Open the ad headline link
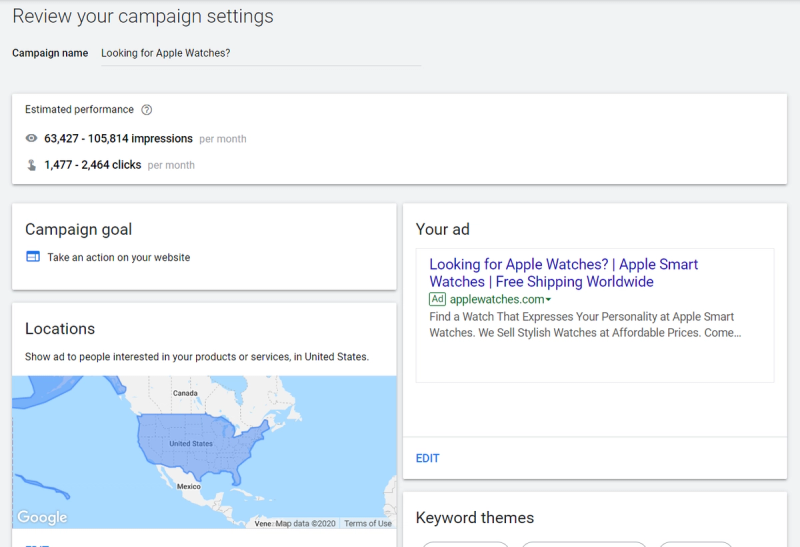The image size is (800, 547). 563,273
